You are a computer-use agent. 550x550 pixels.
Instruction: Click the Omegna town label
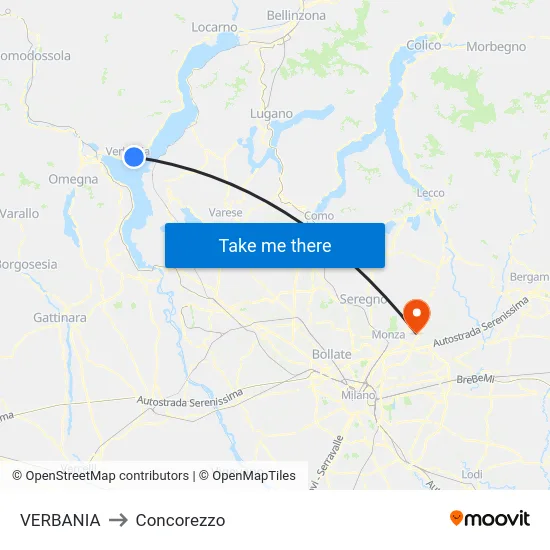coord(73,179)
